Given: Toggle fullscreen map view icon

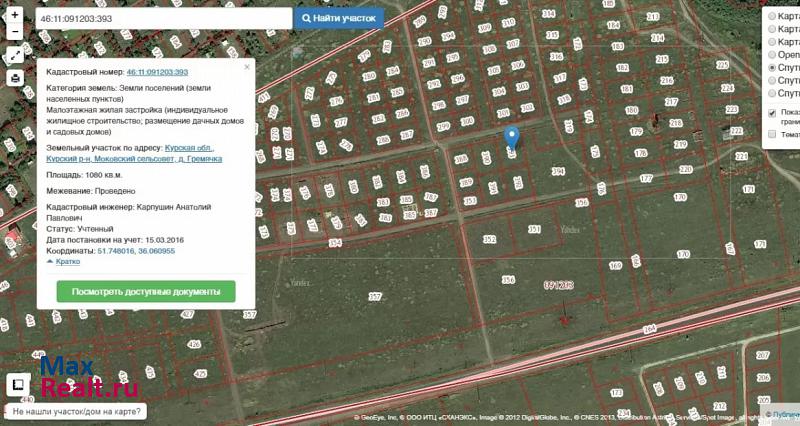Looking at the screenshot, I should pyautogui.click(x=15, y=56).
